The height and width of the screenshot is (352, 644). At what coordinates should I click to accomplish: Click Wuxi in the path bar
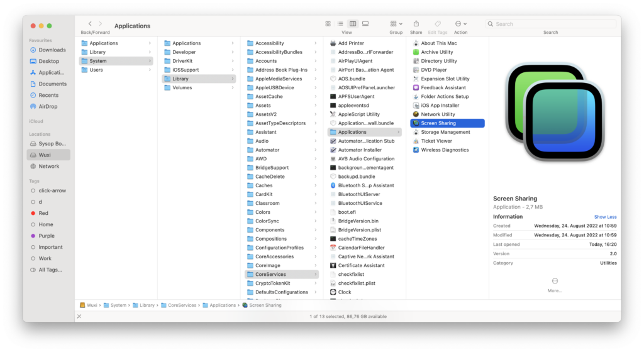click(88, 305)
